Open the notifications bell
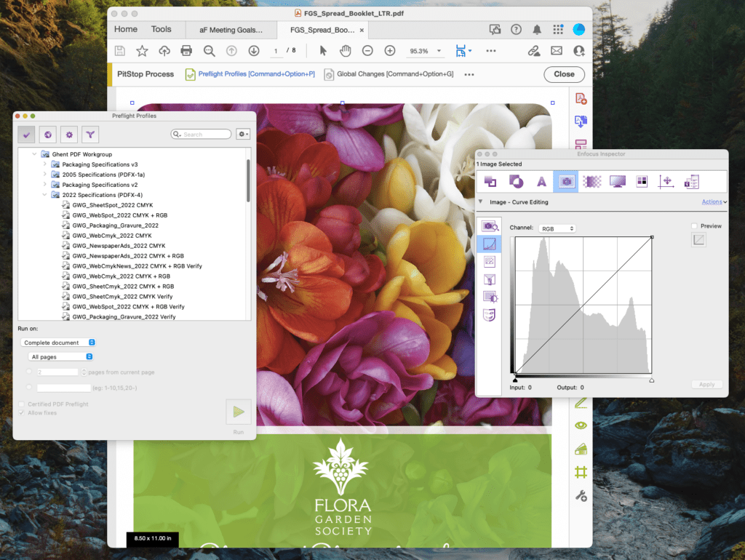This screenshot has height=560, width=745. point(537,29)
